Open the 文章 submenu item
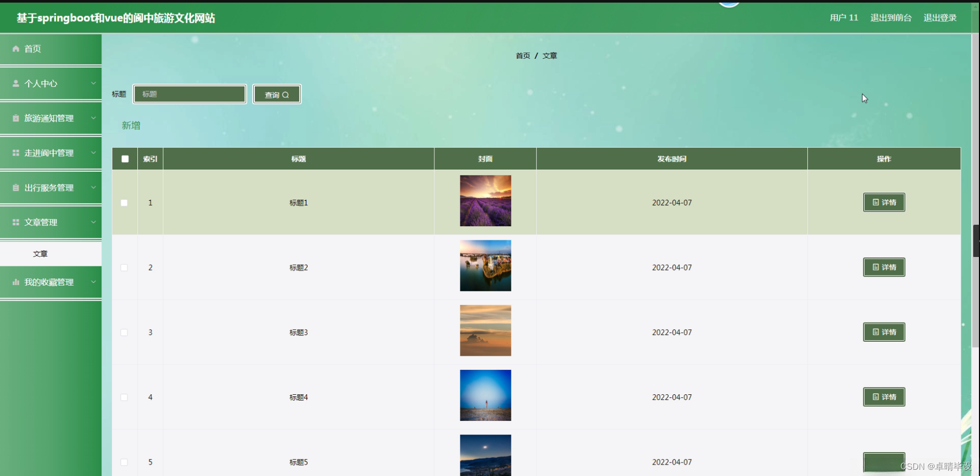The width and height of the screenshot is (980, 476). [x=41, y=254]
